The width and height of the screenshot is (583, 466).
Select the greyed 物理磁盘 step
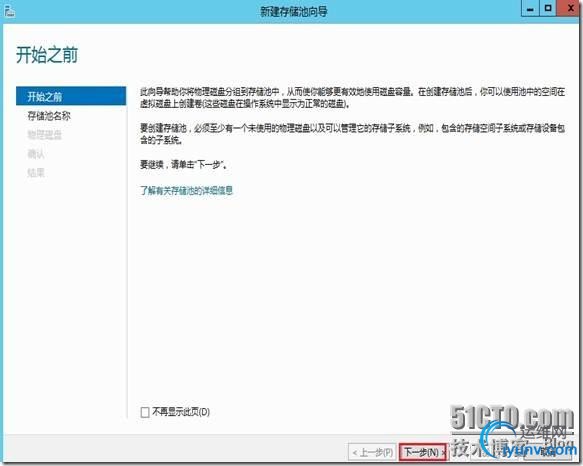pos(45,135)
